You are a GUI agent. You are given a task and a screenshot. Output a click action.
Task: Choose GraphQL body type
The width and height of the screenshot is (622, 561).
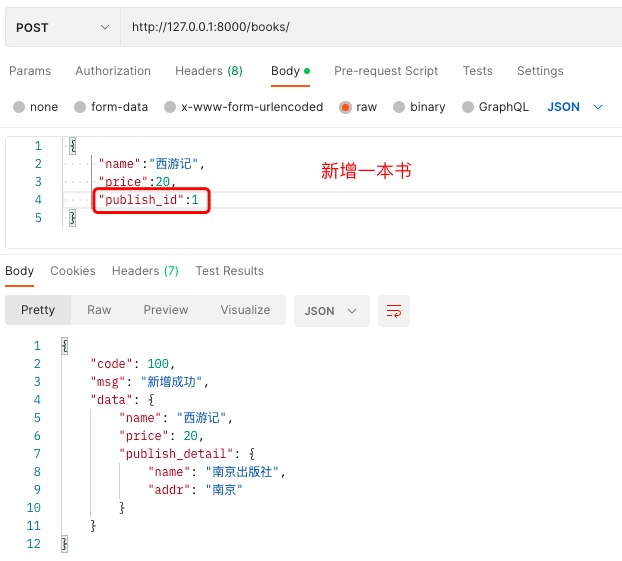click(x=467, y=107)
